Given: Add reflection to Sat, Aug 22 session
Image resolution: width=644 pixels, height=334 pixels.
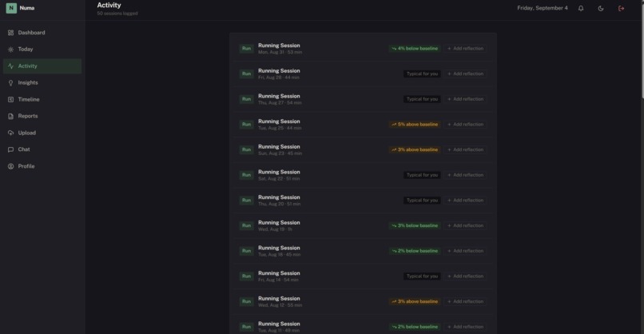Looking at the screenshot, I should tap(465, 175).
